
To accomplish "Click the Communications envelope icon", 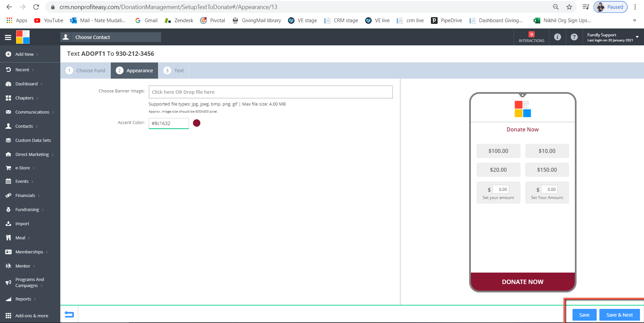I will 8,112.
